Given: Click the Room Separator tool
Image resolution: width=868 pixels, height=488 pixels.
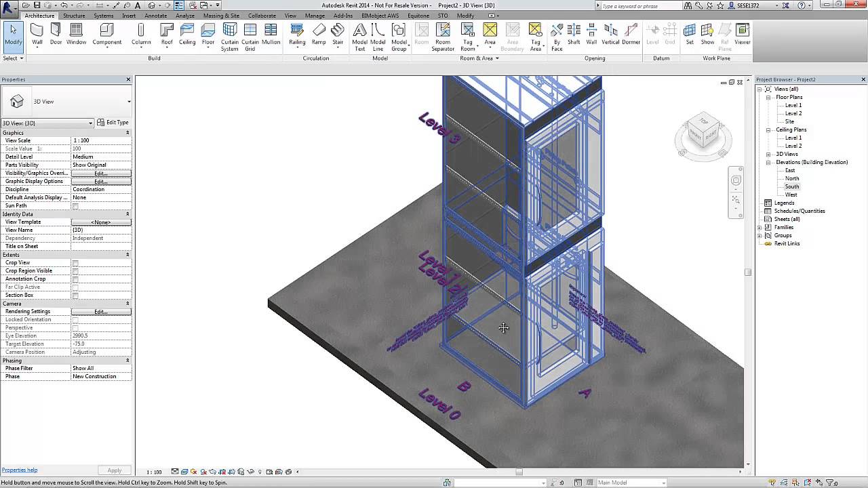Looking at the screenshot, I should click(x=443, y=37).
